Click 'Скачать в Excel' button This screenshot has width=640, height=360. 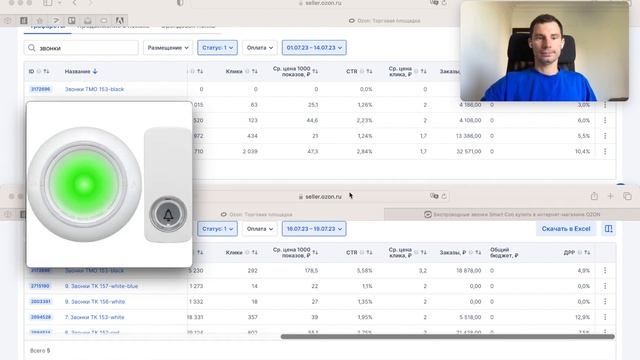point(566,229)
